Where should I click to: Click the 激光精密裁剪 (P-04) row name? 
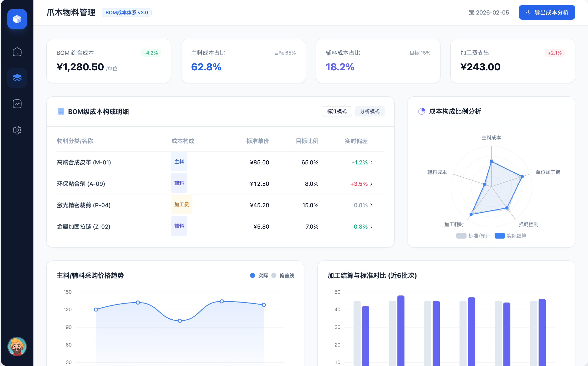(84, 205)
